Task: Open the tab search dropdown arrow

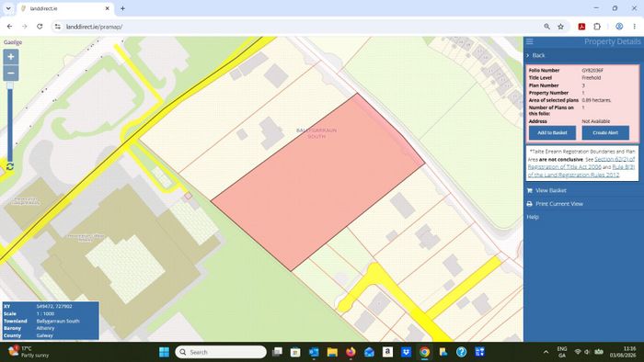Action: pyautogui.click(x=8, y=8)
